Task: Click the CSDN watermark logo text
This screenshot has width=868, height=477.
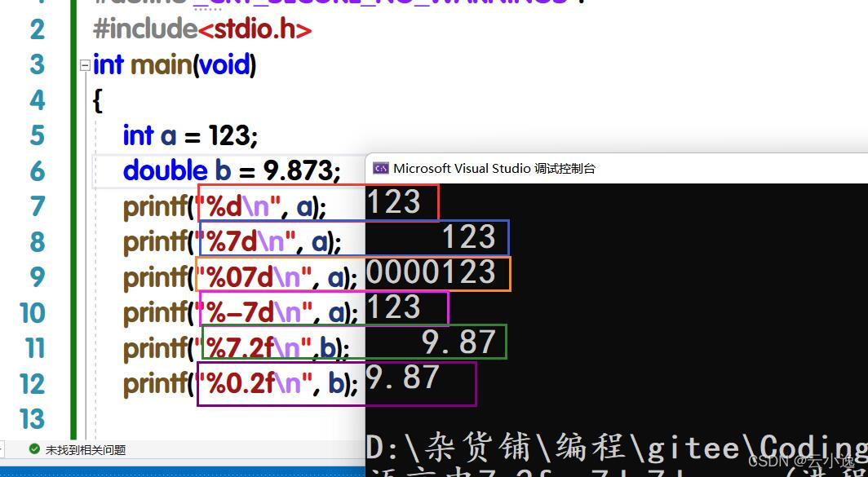Action: coord(801,462)
